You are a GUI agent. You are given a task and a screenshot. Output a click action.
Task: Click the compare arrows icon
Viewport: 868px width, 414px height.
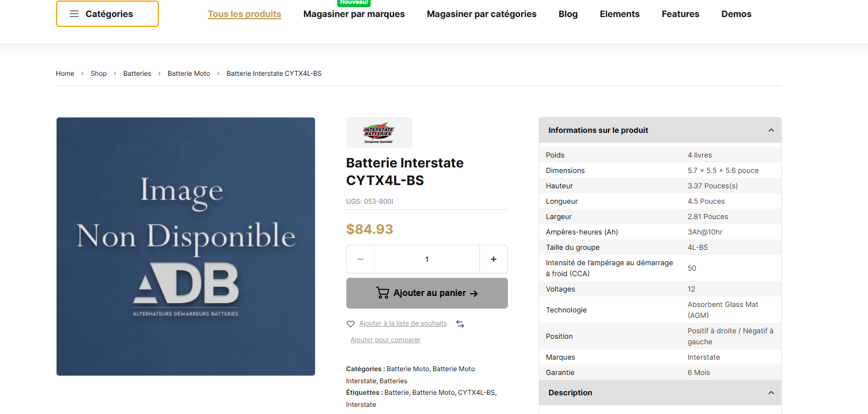460,324
